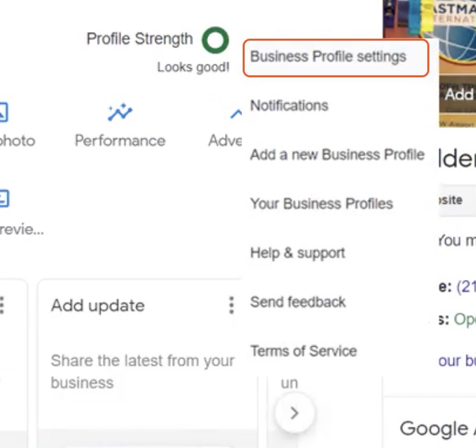
Task: Choose Send feedback in the menu
Action: [298, 302]
